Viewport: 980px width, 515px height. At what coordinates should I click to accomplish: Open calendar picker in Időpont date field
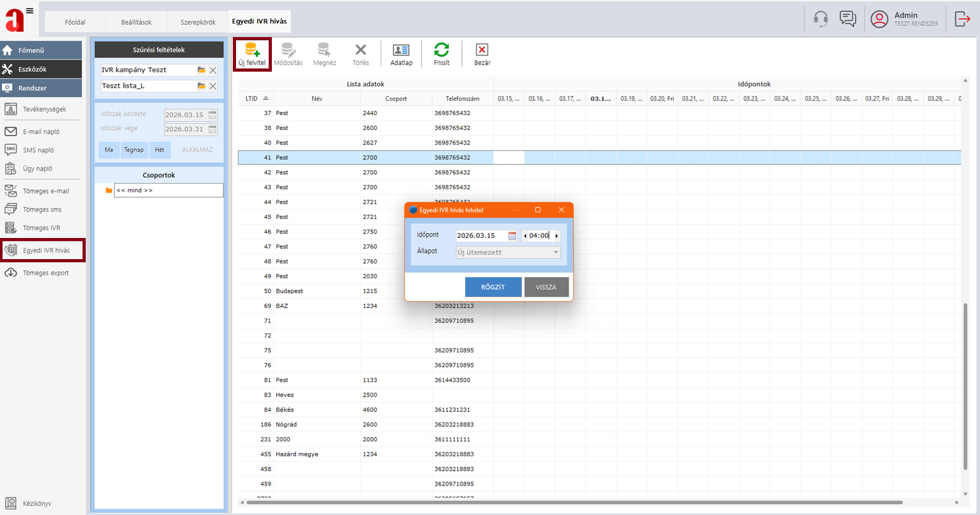(x=512, y=236)
